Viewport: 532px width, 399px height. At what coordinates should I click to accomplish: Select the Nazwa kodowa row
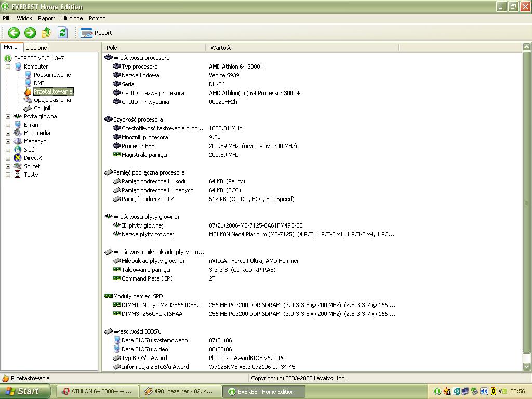pos(250,75)
